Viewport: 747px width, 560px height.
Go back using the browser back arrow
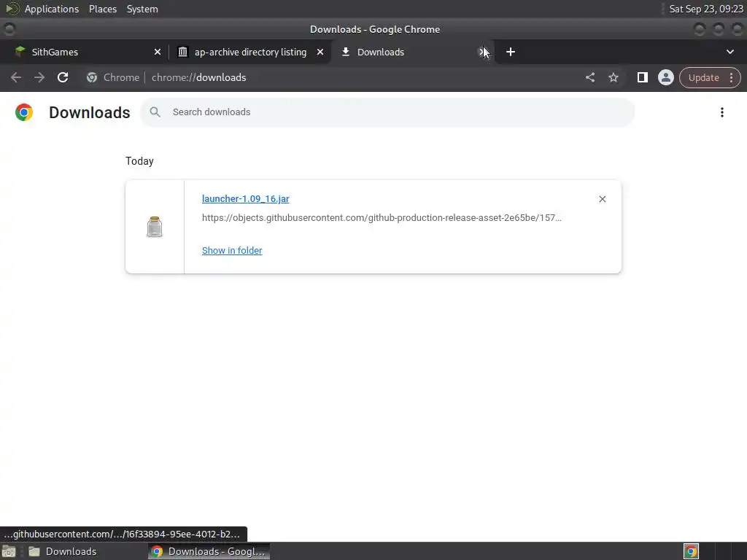tap(16, 77)
